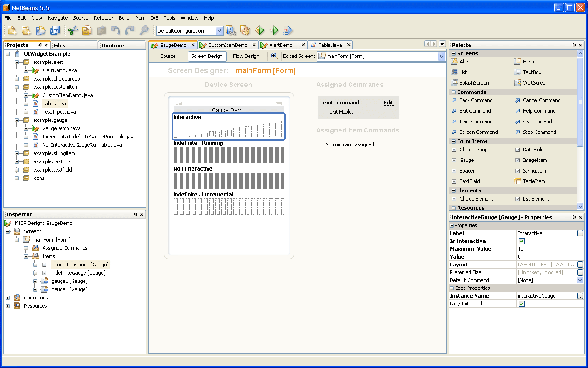Click the magnifier zoom icon in Screen Designer

coord(274,56)
